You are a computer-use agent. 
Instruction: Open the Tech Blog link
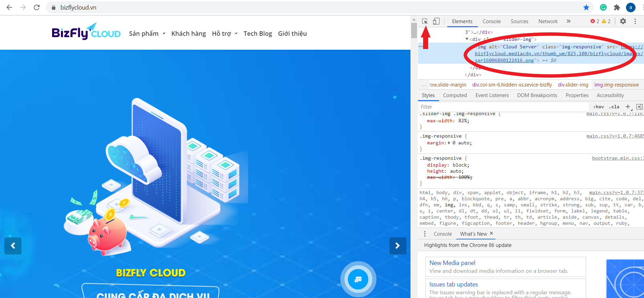coord(258,33)
